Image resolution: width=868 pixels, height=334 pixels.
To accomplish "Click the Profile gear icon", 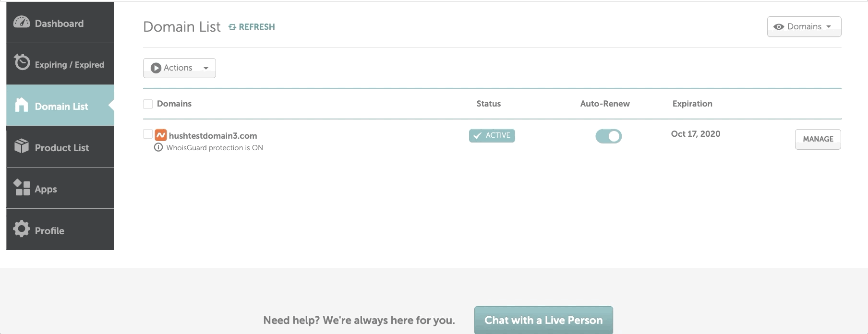I will 22,229.
